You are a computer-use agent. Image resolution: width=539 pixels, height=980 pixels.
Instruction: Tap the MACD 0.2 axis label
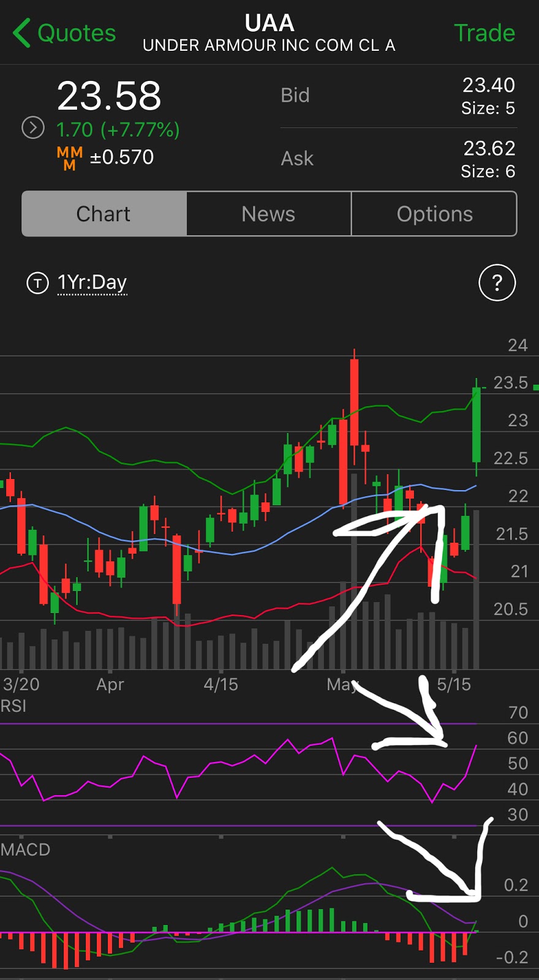(x=516, y=885)
